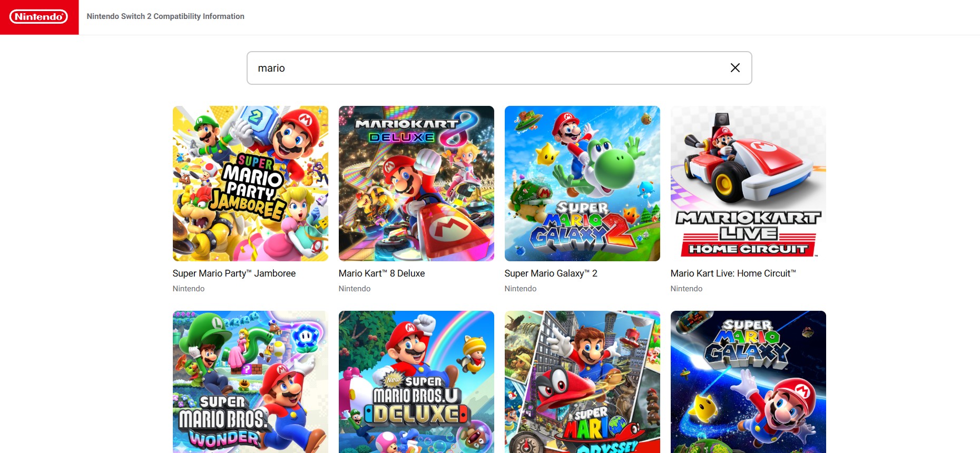Select 'Mario Kart Live: Home Circuit™' title text
The width and height of the screenshot is (980, 453).
tap(733, 273)
